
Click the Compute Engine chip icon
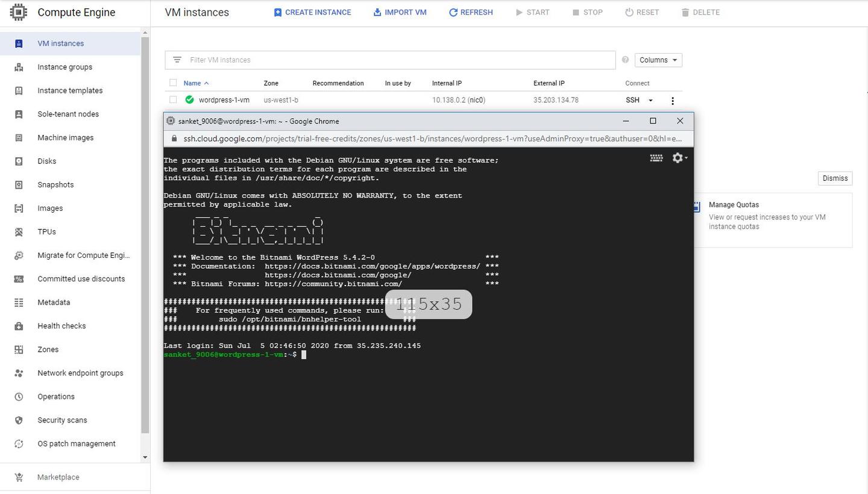[19, 12]
